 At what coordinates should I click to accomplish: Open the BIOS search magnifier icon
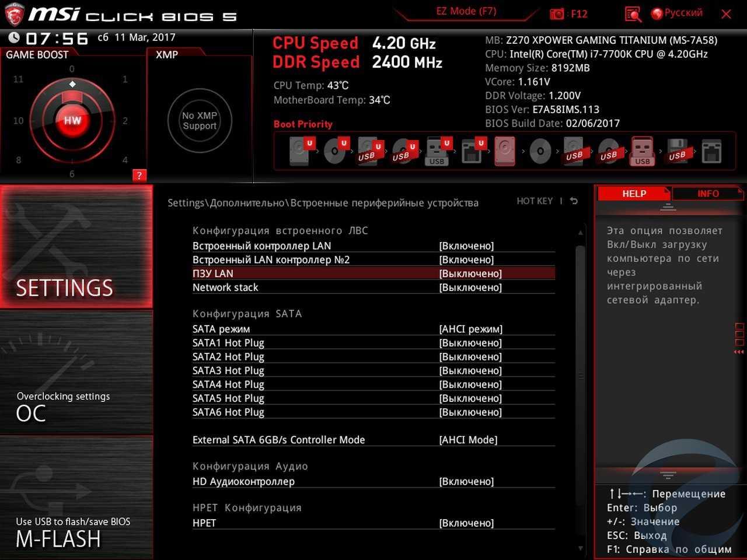pyautogui.click(x=633, y=14)
